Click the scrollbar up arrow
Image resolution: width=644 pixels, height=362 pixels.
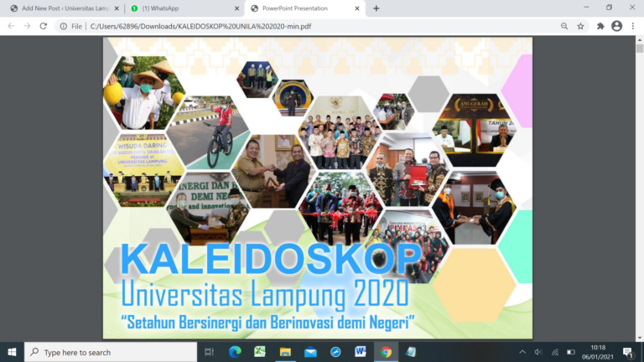[640, 40]
